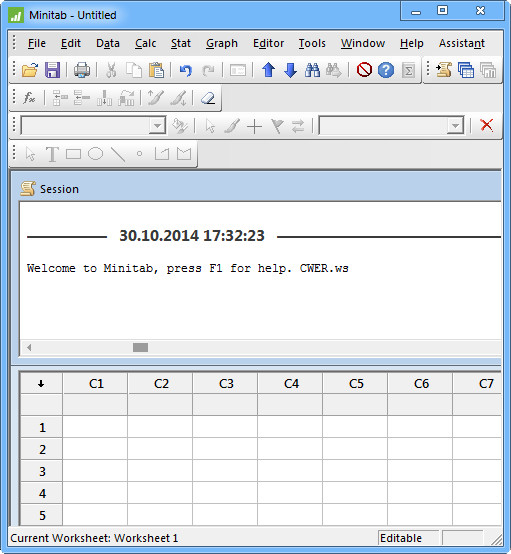
Task: Click the sigma StatGuide icon
Action: coord(408,70)
